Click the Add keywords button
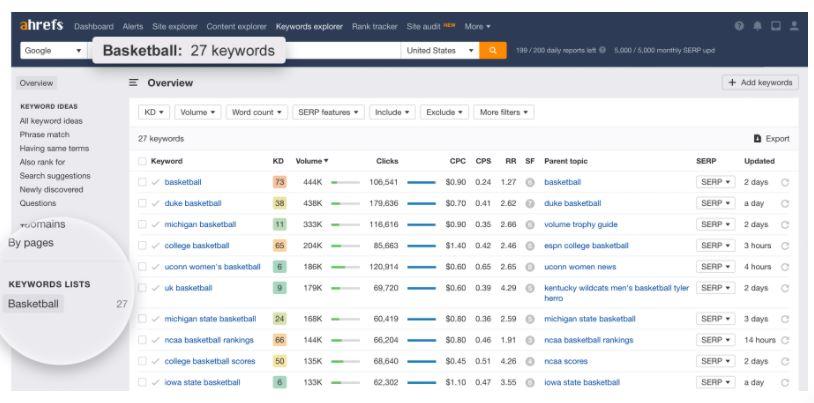 (x=761, y=83)
